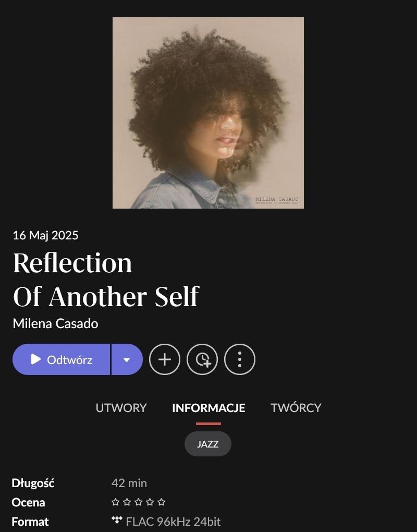The image size is (417, 532).
Task: Select the INFORMACJE tab
Action: 208,407
